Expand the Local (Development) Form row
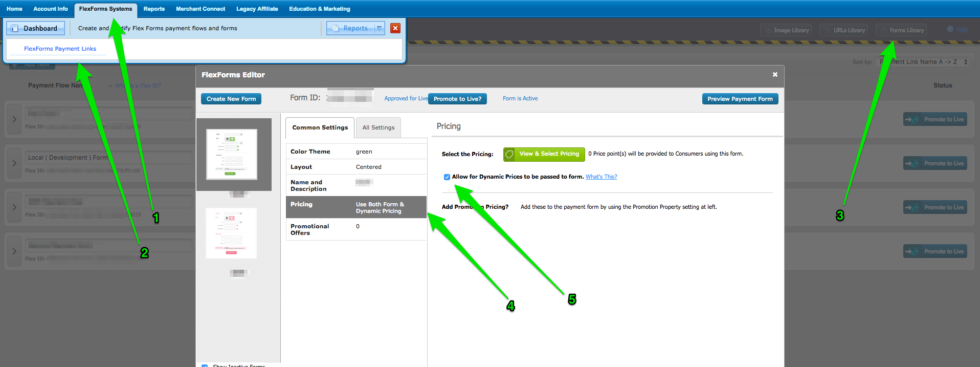Image resolution: width=980 pixels, height=367 pixels. 14,163
